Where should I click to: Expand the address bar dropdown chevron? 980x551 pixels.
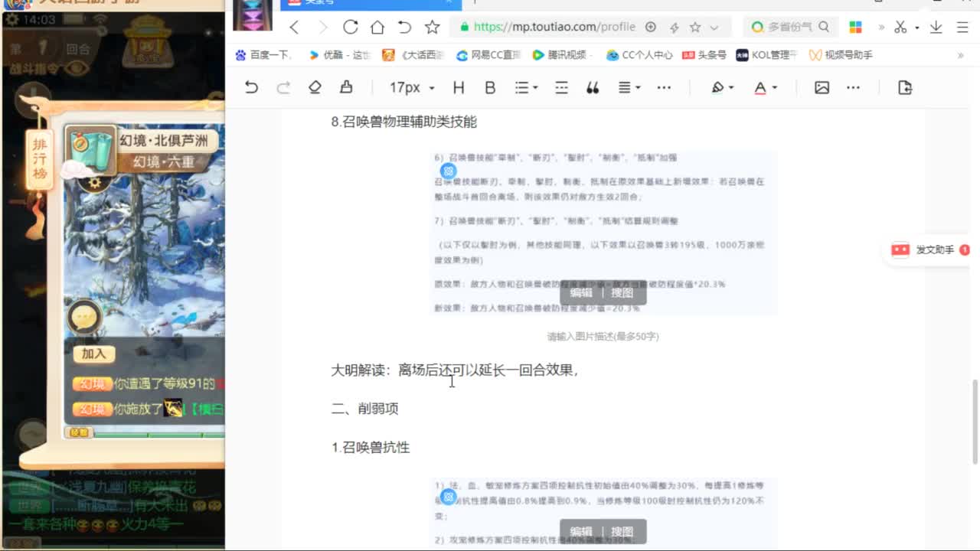coord(714,28)
